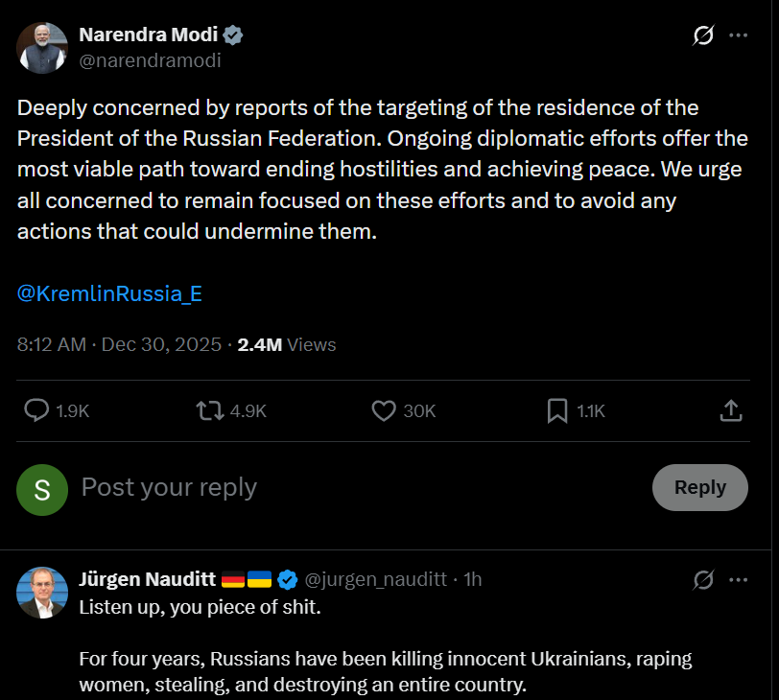Screen dimensions: 779x700
Task: Repost Narendra Modi's tweet
Action: pyautogui.click(x=209, y=410)
